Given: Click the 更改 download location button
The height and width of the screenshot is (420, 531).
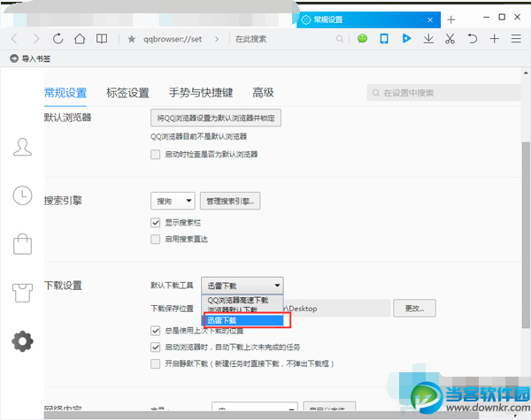Looking at the screenshot, I should tap(414, 309).
